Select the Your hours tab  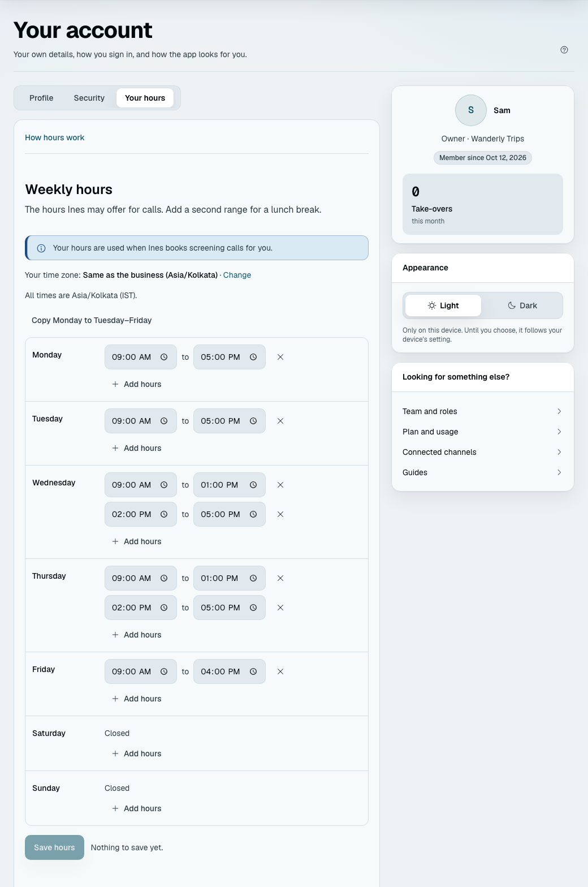tap(145, 98)
